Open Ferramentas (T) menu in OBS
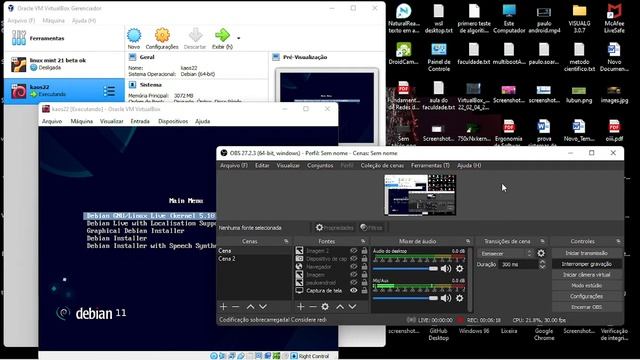The height and width of the screenshot is (360, 640). coord(430,165)
